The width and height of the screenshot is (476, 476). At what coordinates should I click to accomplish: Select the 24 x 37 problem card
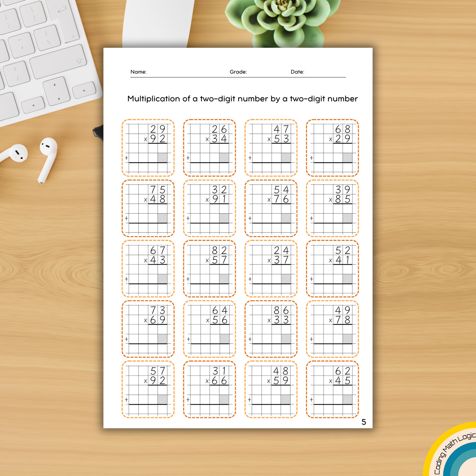(x=271, y=269)
